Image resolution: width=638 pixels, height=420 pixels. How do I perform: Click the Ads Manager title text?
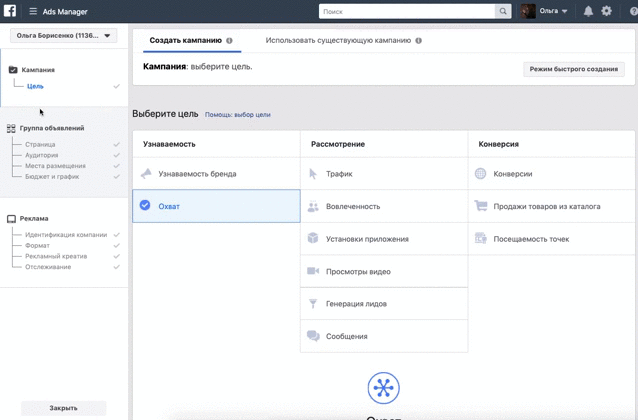tap(65, 12)
